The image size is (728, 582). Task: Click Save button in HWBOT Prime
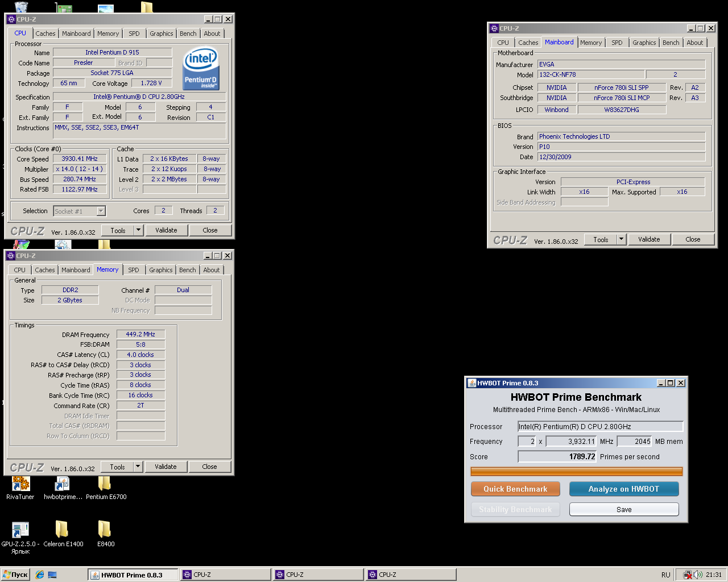point(624,509)
